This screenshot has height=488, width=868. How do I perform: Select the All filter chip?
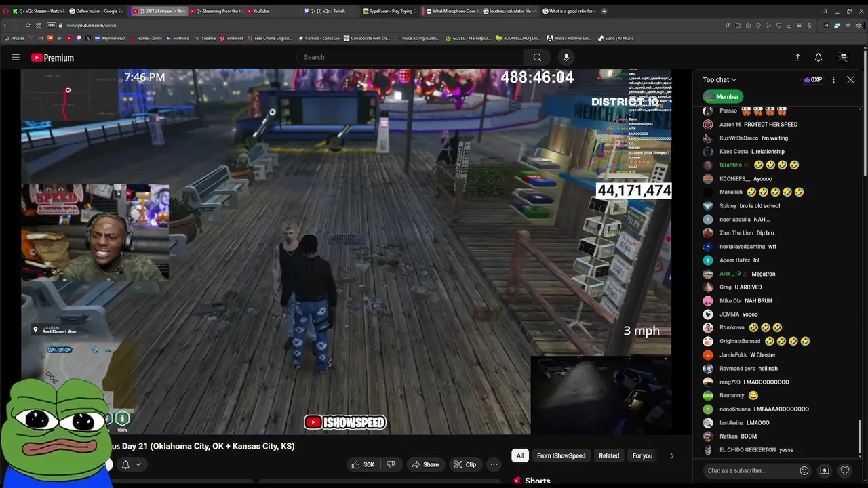(x=520, y=455)
